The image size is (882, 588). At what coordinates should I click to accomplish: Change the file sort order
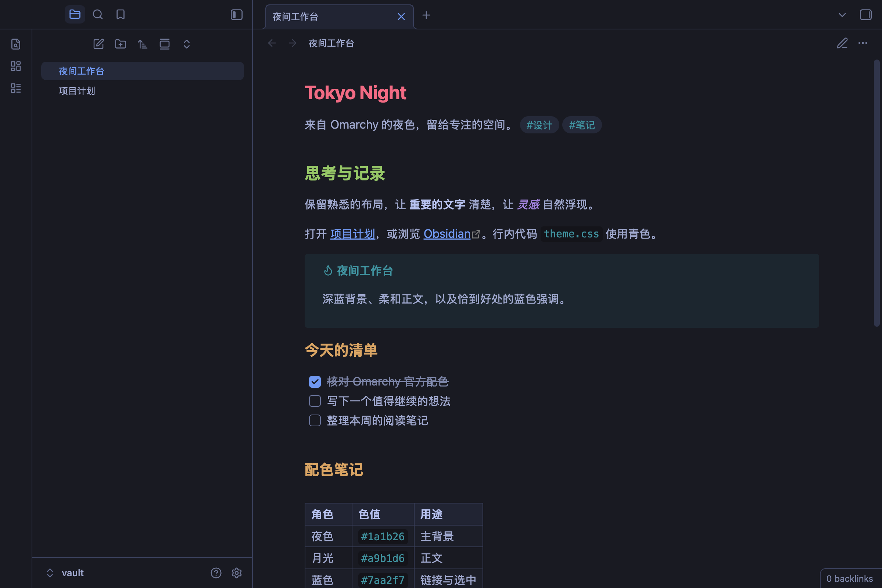coord(143,44)
